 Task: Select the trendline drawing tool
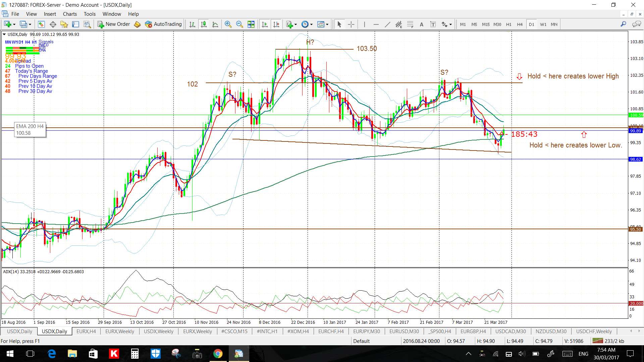[387, 24]
